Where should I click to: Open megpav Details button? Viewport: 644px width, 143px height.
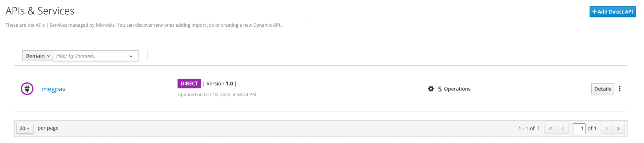(x=602, y=89)
